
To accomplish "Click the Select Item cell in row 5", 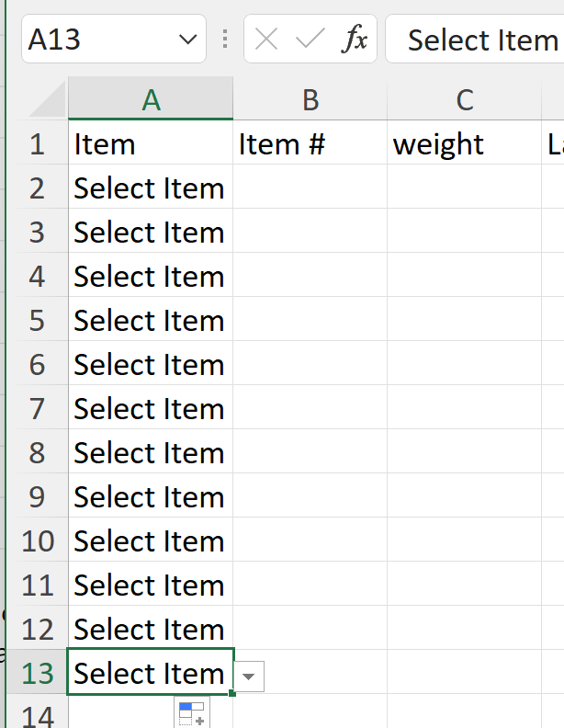I will click(151, 321).
